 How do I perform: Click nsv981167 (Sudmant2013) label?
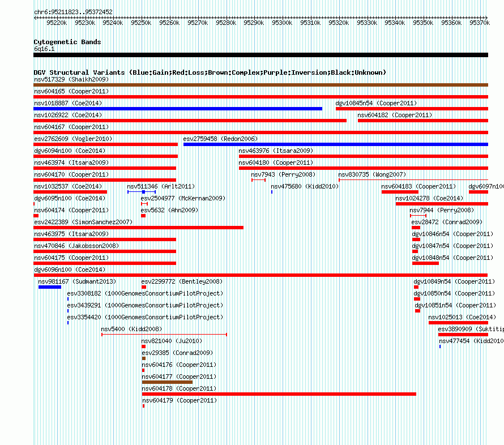point(77,281)
